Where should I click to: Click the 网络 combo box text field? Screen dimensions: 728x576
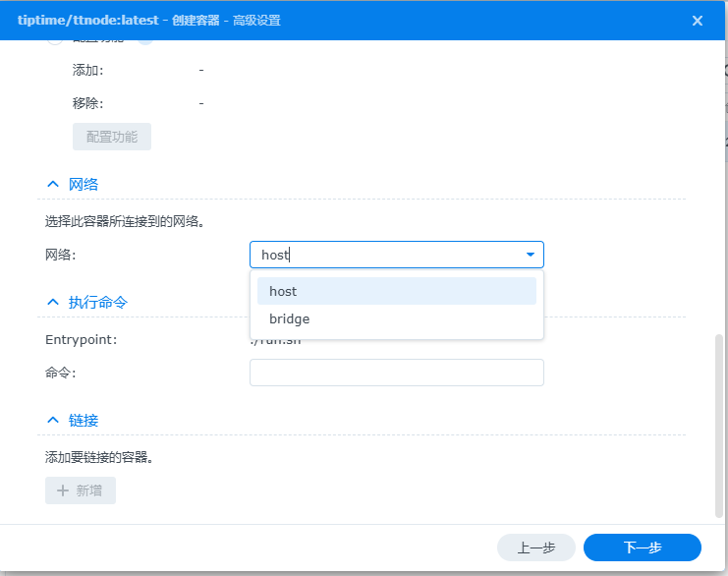(383, 255)
